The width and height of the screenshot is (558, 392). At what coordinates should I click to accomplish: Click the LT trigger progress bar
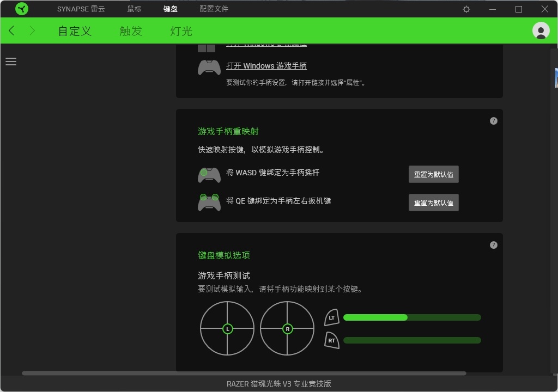(x=412, y=317)
